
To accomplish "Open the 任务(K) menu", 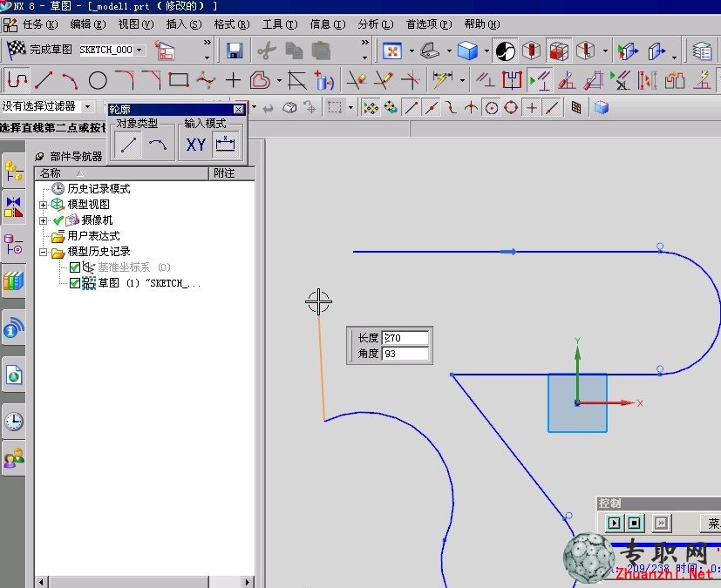I will (40, 24).
